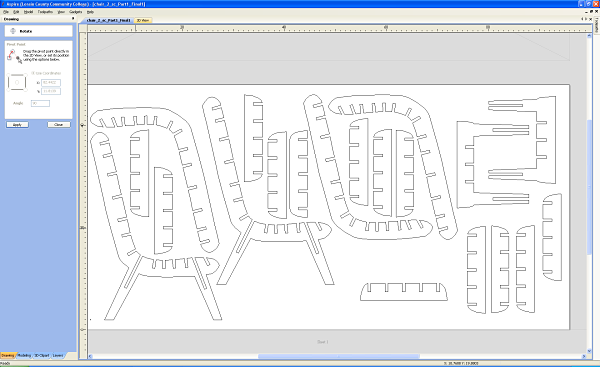Click the vertical scrollbar thumb
The height and width of the screenshot is (367, 600).
[589, 187]
